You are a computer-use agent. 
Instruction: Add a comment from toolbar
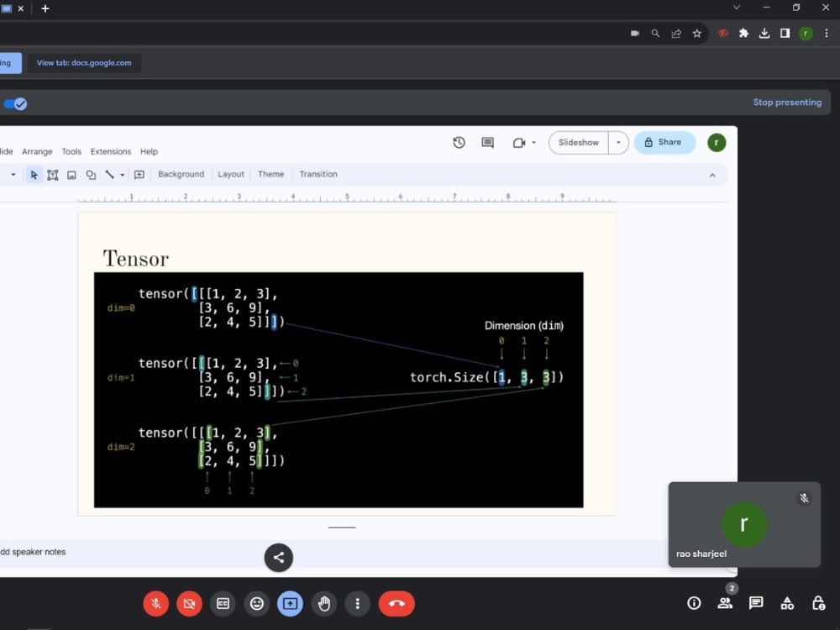pyautogui.click(x=139, y=175)
